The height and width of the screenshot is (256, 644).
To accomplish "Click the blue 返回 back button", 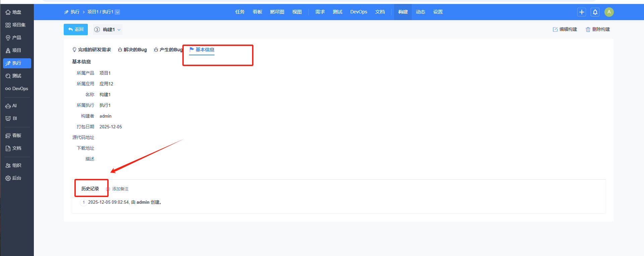I will click(76, 29).
